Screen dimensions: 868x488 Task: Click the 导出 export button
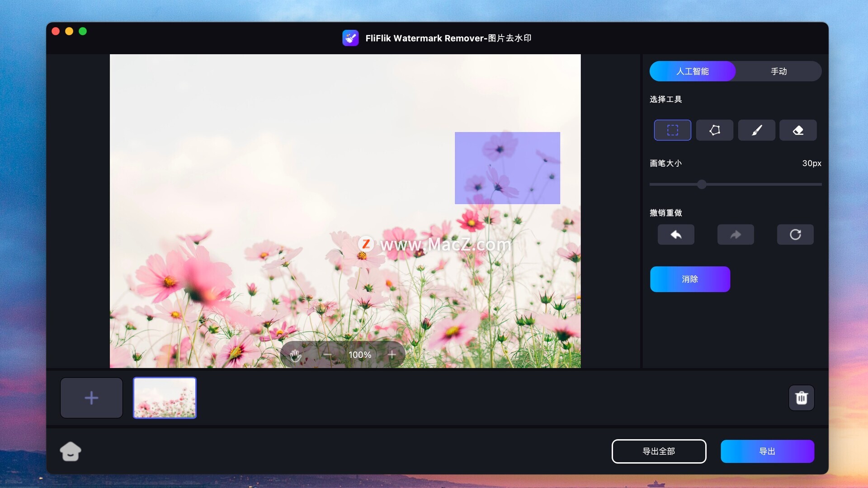767,451
